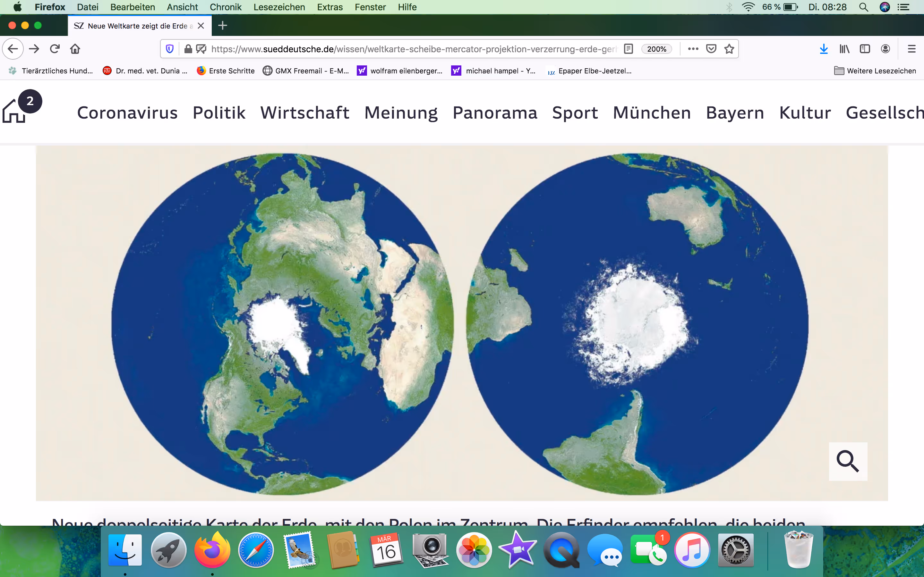
Task: Save page to Pocket icon
Action: [x=711, y=49]
